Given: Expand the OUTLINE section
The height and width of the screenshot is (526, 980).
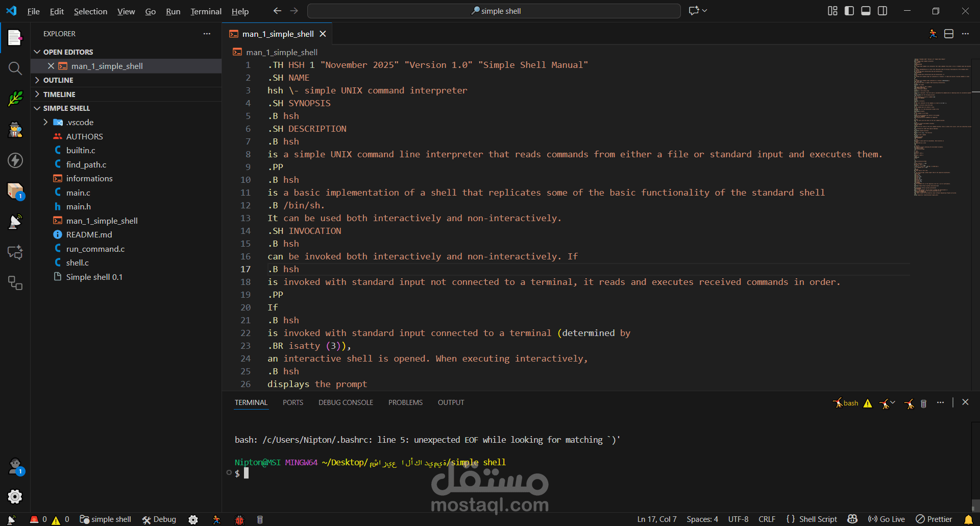Looking at the screenshot, I should pos(126,80).
